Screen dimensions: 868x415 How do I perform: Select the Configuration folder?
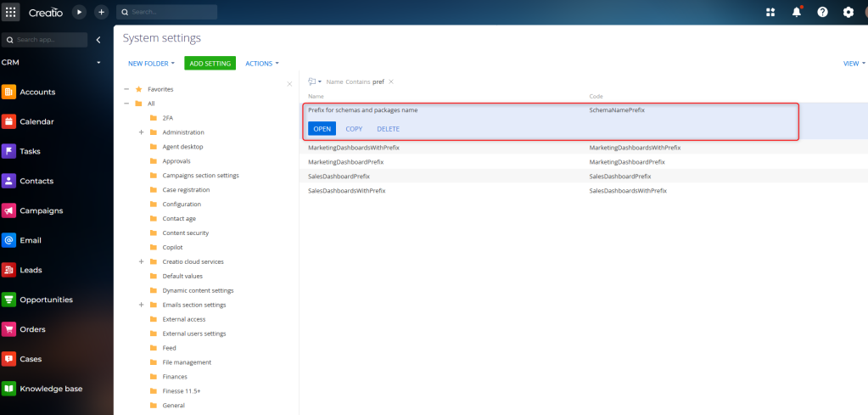[182, 205]
